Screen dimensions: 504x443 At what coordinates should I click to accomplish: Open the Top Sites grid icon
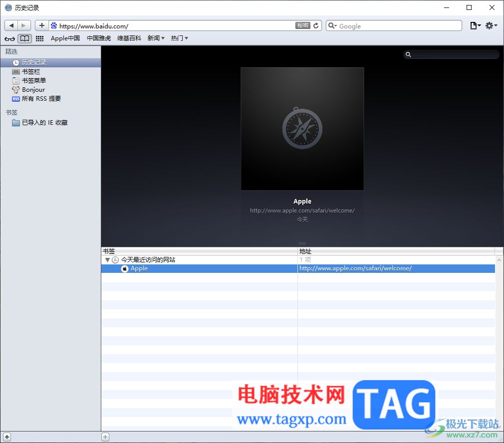(x=39, y=38)
